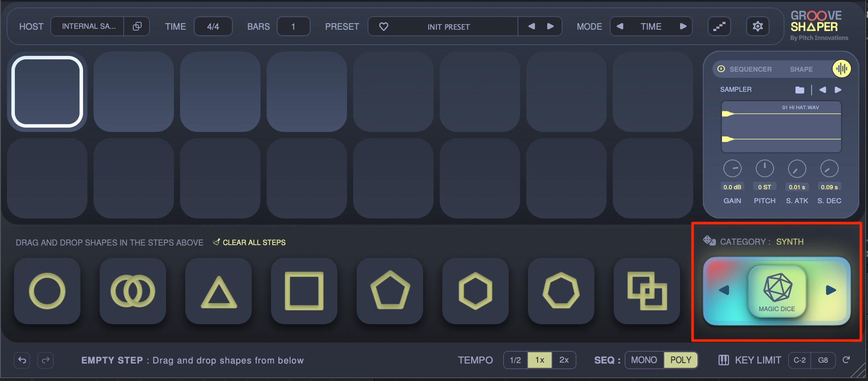Screen dimensions: 868x381
Task: Click the randomize steps icon
Action: [719, 26]
